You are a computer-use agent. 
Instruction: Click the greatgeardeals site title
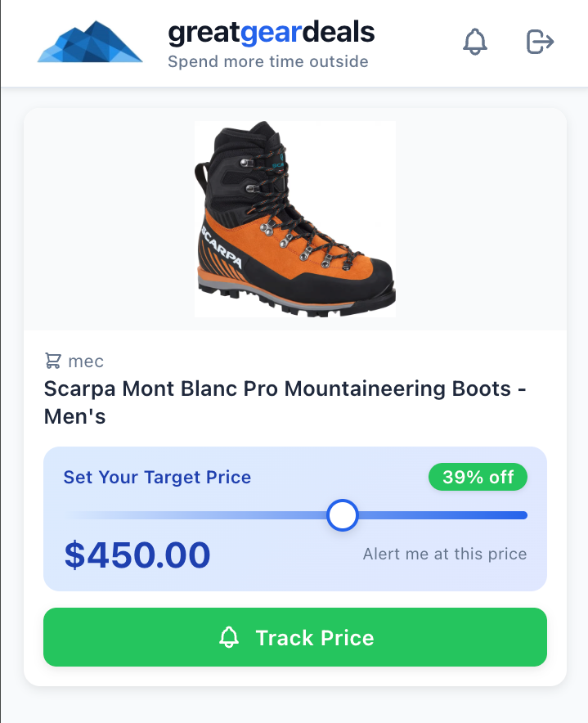point(271,33)
